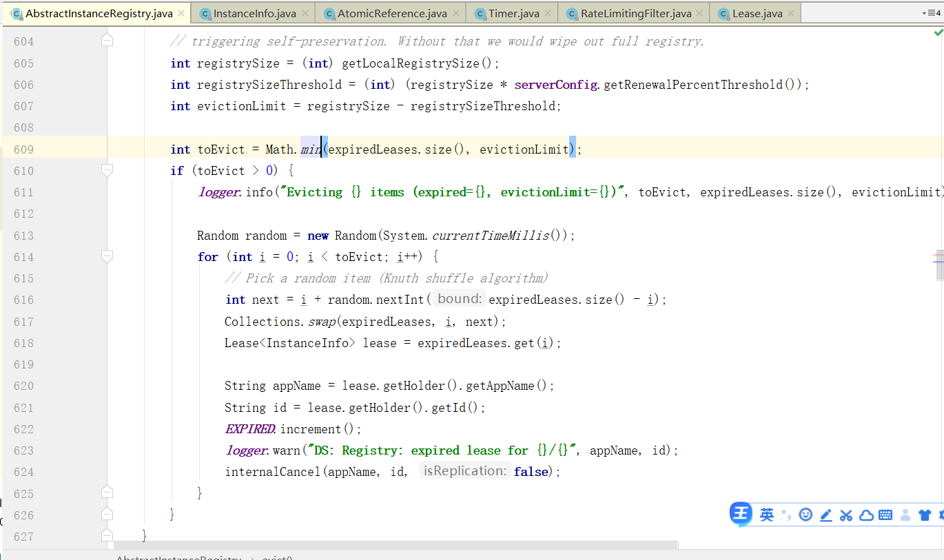Click the Knuth shuffle algorithm comment
The width and height of the screenshot is (944, 560).
[x=387, y=278]
